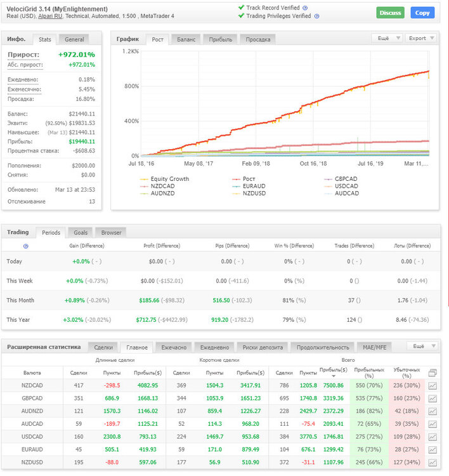Click the table columns settings icon
The height and width of the screenshot is (476, 449).
[x=433, y=373]
